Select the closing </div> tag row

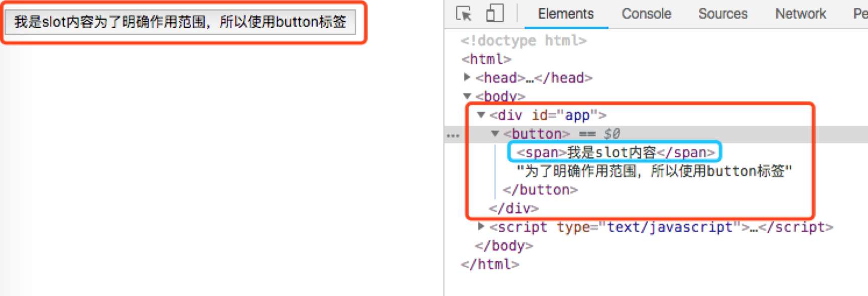pyautogui.click(x=514, y=208)
